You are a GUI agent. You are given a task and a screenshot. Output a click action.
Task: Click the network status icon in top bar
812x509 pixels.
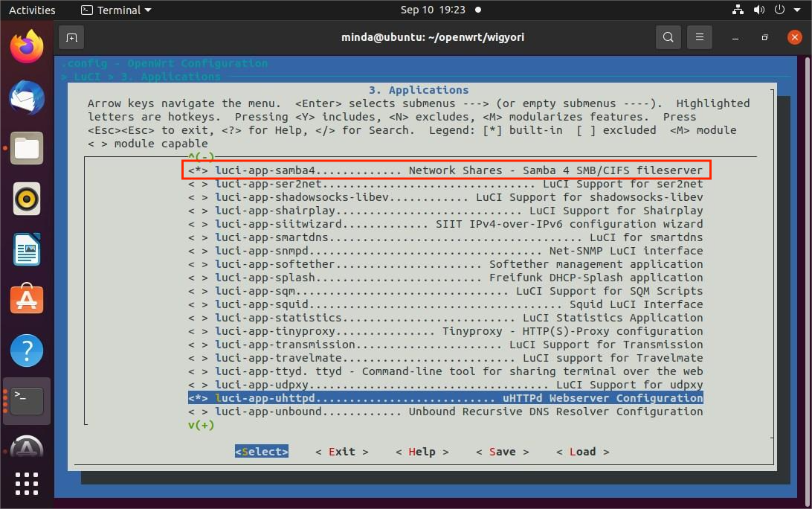click(738, 10)
